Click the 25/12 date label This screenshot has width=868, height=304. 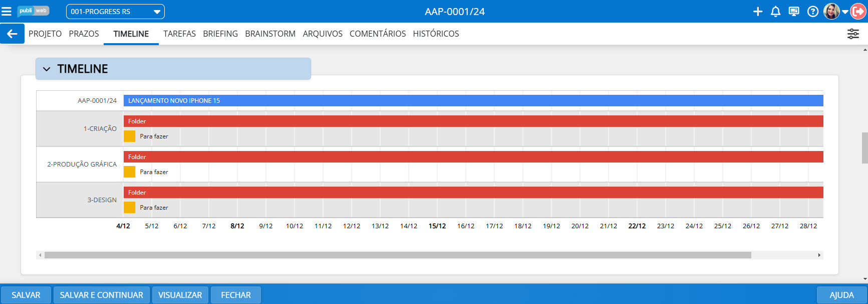[723, 226]
